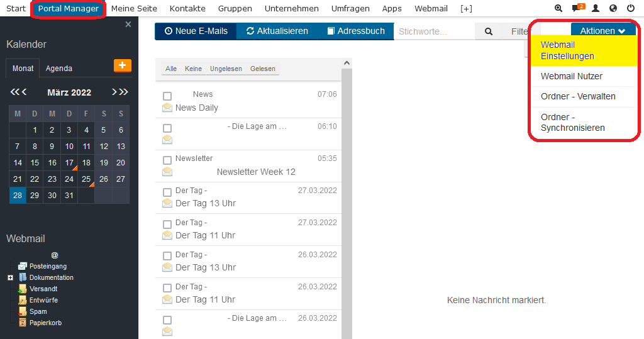Screen dimensions: 644x339
Task: Check the 27.03.2022 Der Tag 11 Uhr checkbox
Action: coord(167,225)
